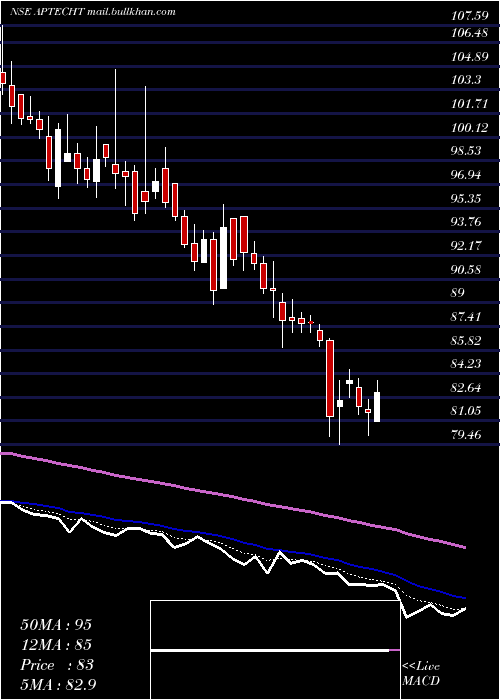
Task: Select the 95.35 price axis label
Action: pos(467,198)
